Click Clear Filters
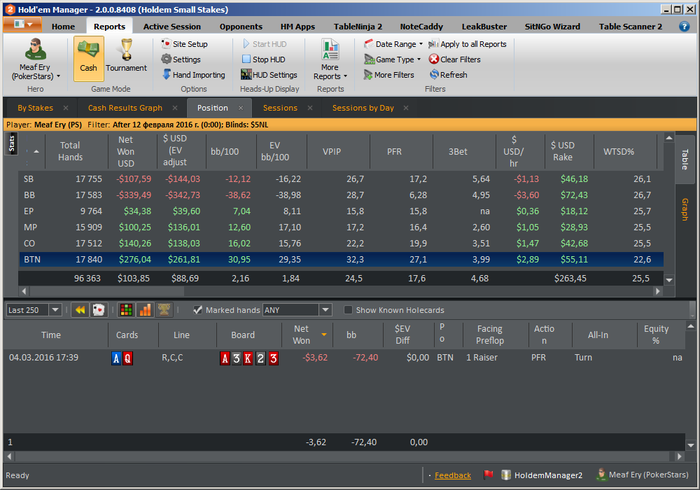This screenshot has width=700, height=490. [455, 59]
